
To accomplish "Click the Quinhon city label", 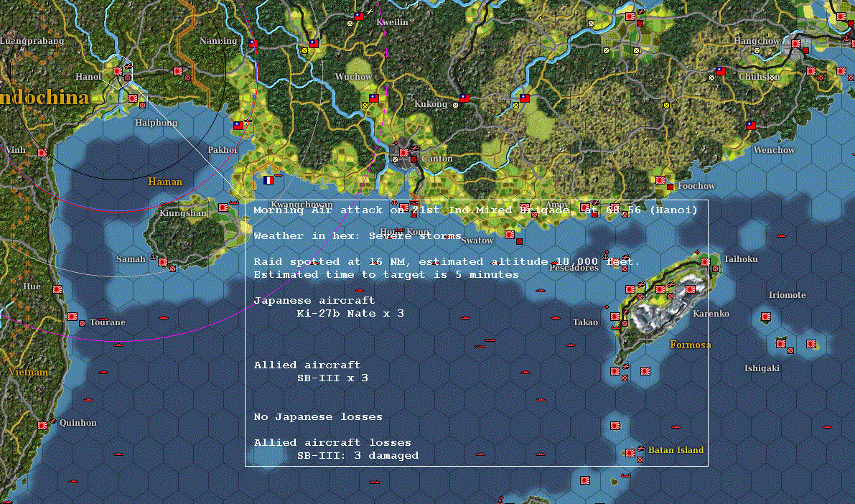I will (x=78, y=423).
